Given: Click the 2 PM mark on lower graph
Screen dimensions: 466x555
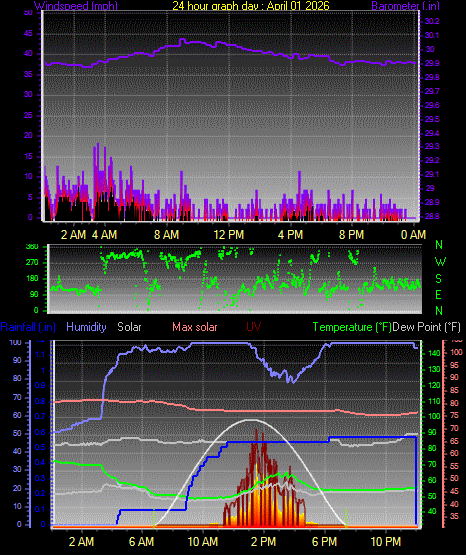Looking at the screenshot, I should (x=263, y=542).
